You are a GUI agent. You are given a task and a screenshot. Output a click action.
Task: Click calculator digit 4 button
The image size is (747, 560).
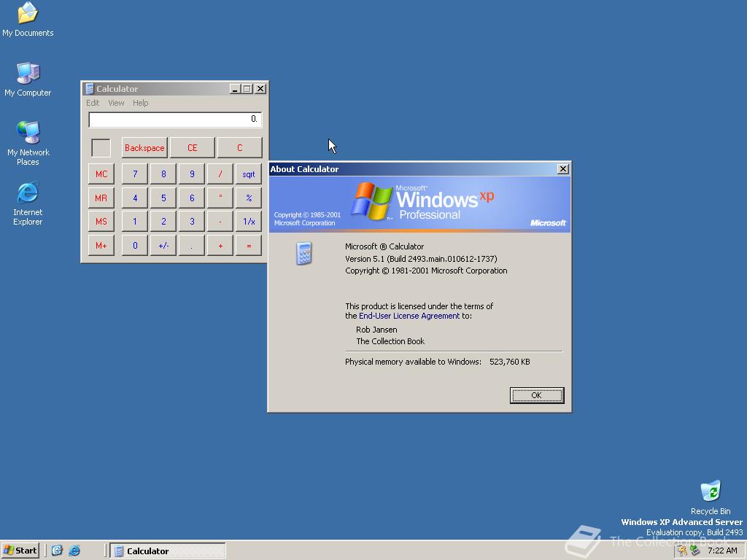tap(135, 198)
